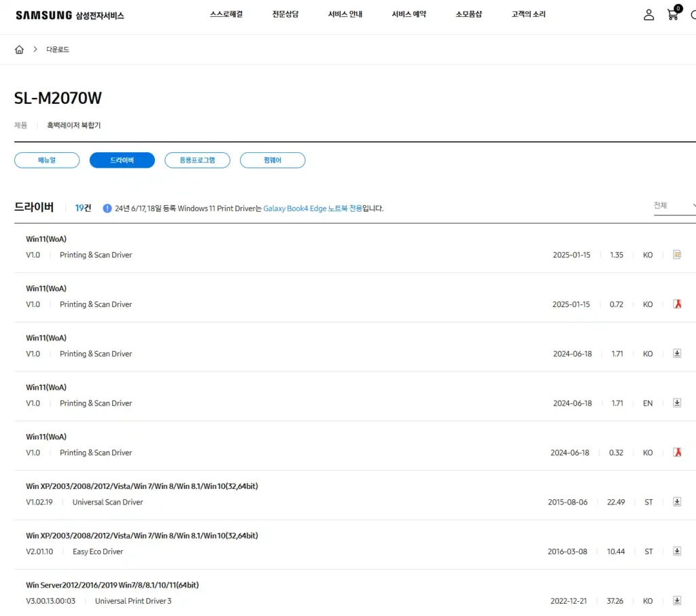Download Universal Print Driver 3 file
The height and width of the screenshot is (616, 696).
tap(677, 601)
